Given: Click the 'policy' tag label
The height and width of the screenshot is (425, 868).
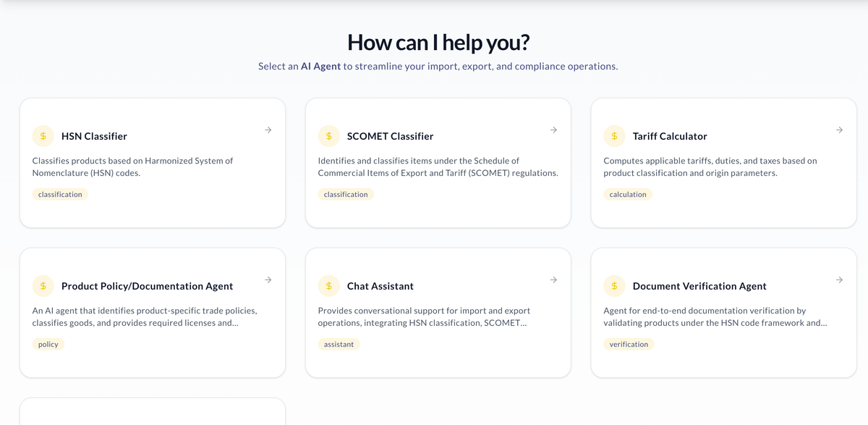Looking at the screenshot, I should coord(48,345).
